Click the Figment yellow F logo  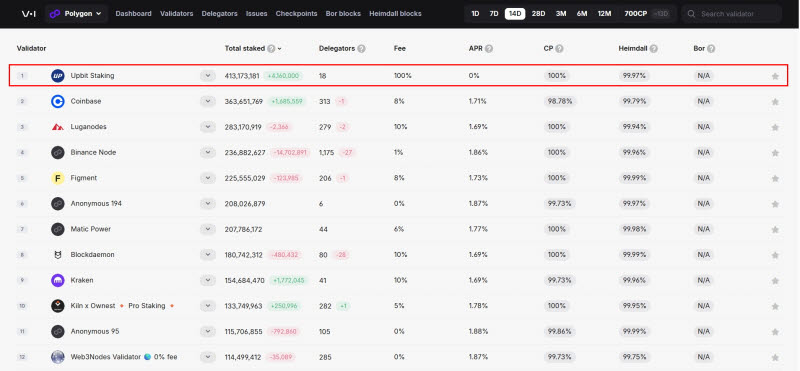pos(58,178)
